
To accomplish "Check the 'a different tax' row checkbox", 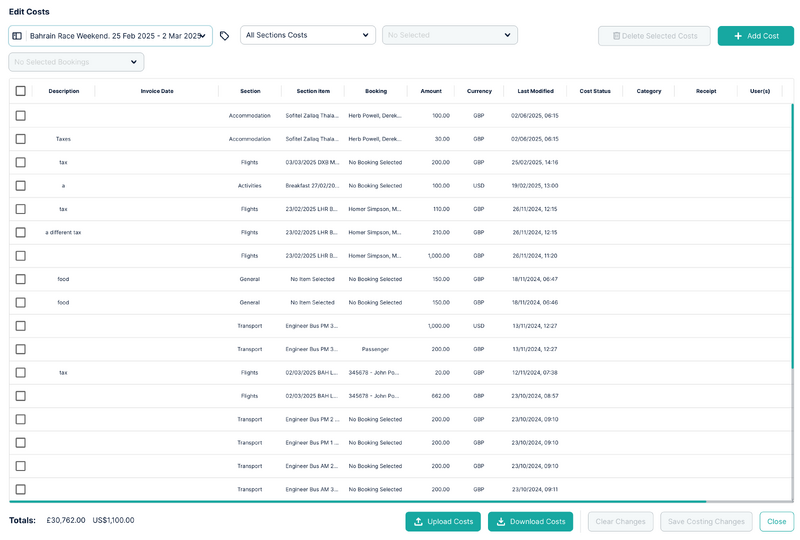I will (x=20, y=232).
